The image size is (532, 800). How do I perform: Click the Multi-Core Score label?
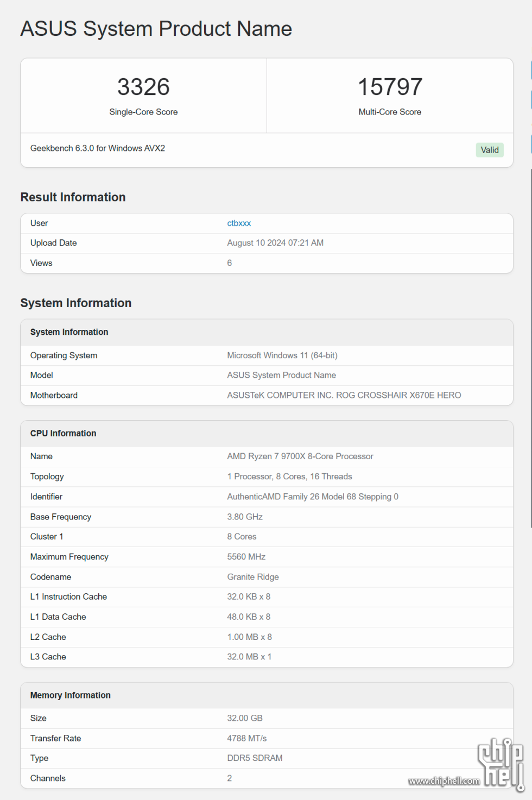(390, 112)
